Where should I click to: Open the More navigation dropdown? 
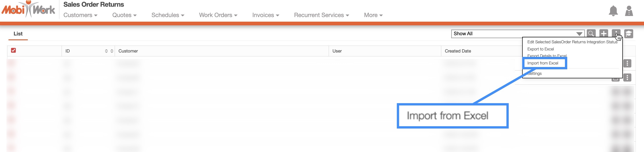[x=373, y=15]
